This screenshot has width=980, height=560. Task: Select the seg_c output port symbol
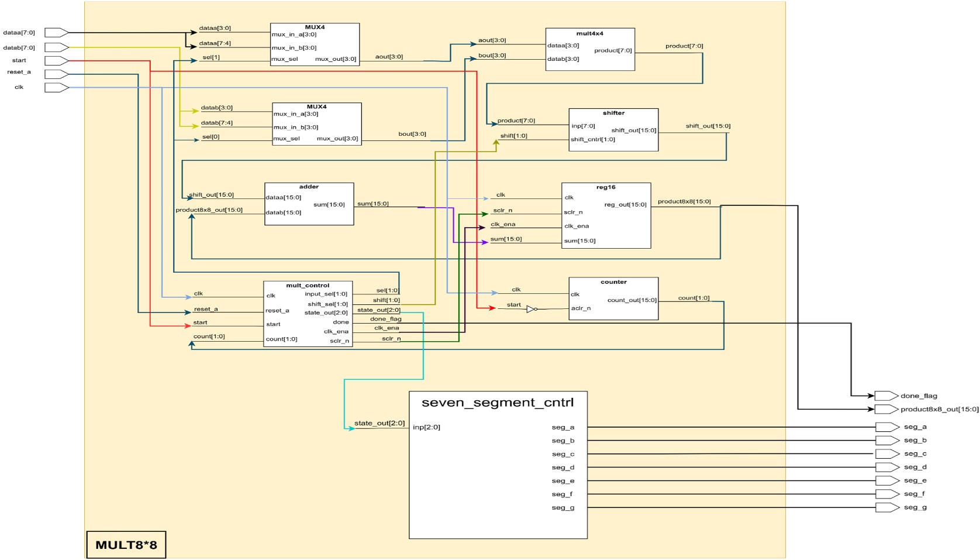[887, 454]
